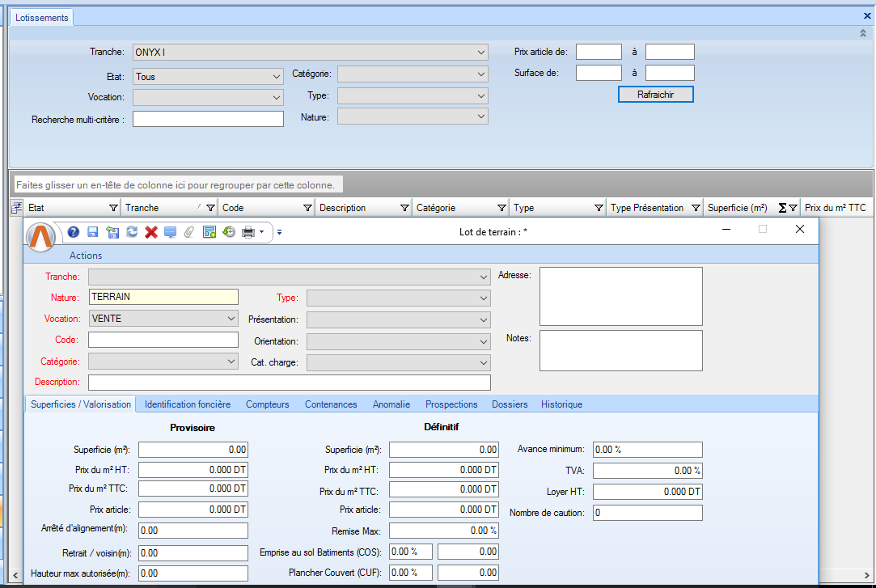Open the Compteurs tab
The height and width of the screenshot is (588, 876).
point(267,404)
